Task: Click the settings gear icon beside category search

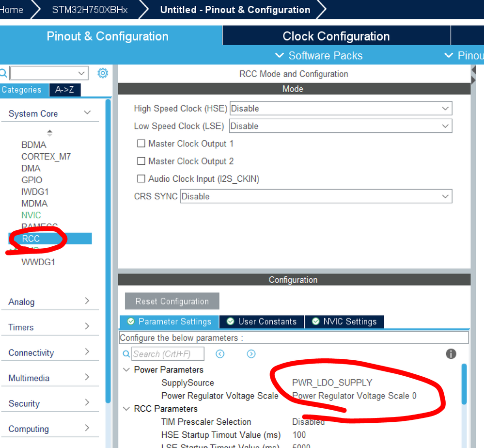Action: (103, 73)
